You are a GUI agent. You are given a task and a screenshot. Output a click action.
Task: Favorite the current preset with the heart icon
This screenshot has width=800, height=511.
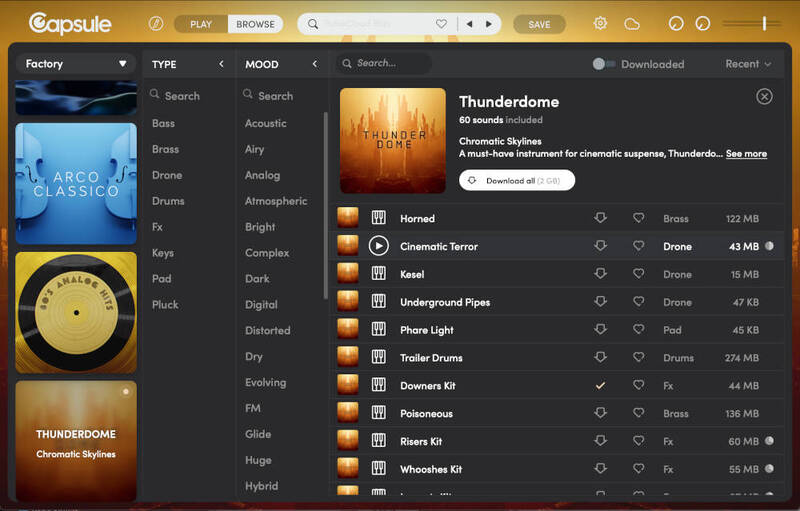441,24
